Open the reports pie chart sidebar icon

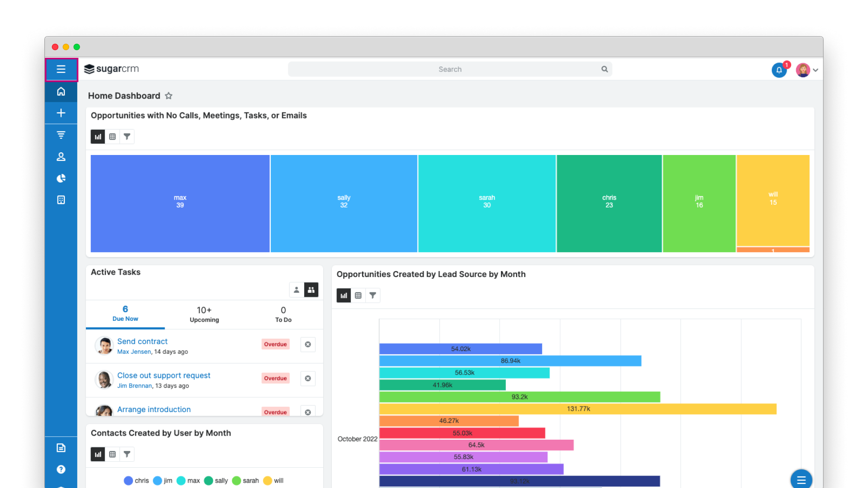(x=61, y=178)
